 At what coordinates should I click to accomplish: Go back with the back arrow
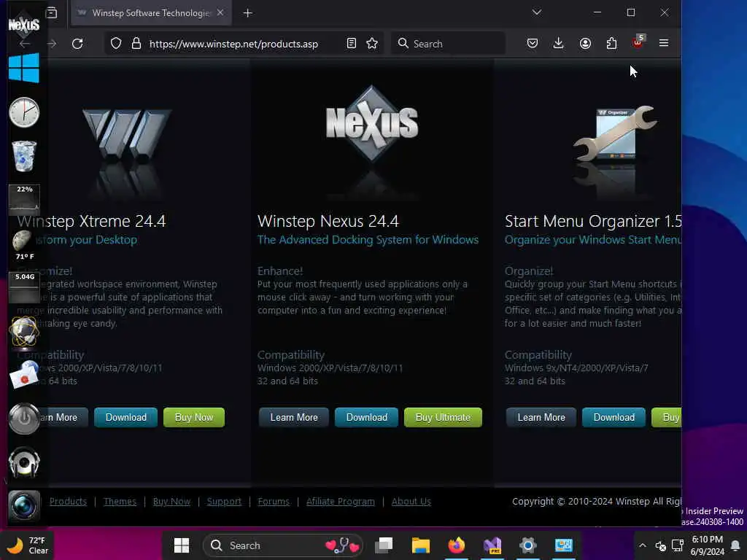(x=25, y=44)
